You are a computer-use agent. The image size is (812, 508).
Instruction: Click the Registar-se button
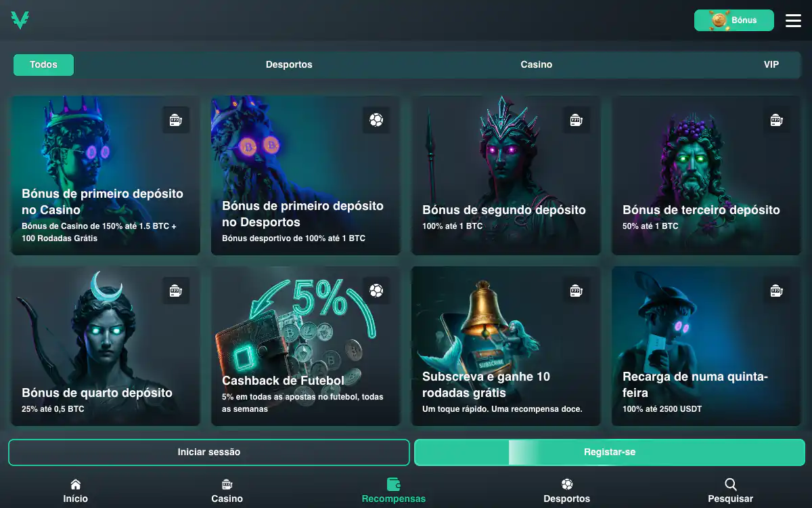pos(610,452)
